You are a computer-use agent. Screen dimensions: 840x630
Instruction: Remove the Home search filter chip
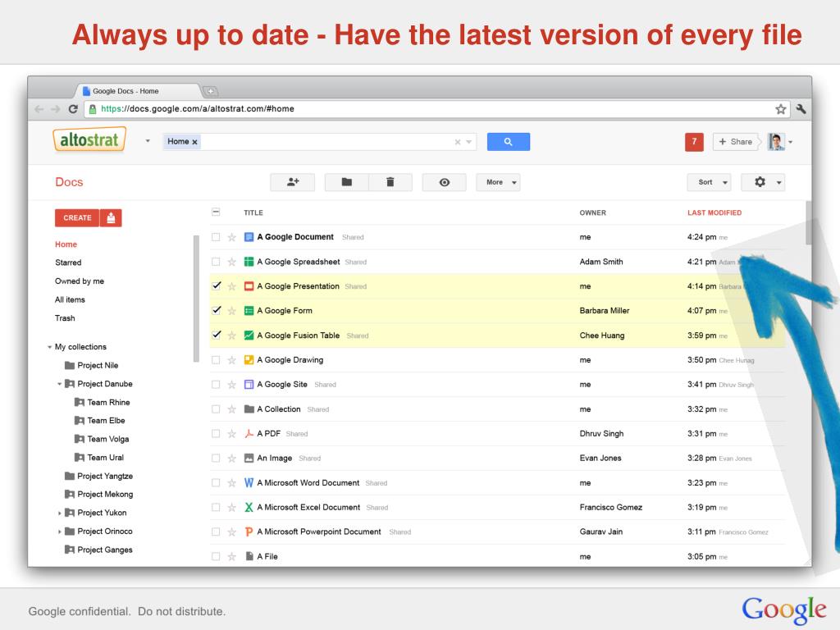pyautogui.click(x=195, y=142)
